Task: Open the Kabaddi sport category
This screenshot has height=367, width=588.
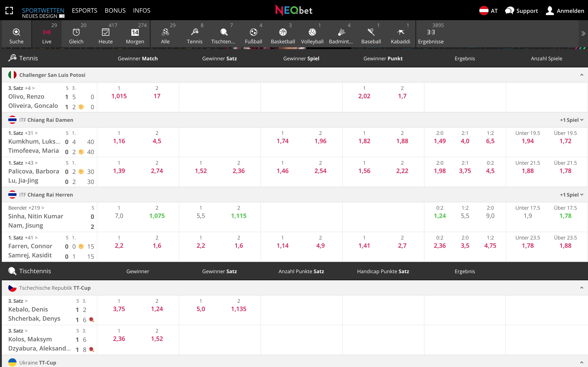Action: tap(400, 34)
